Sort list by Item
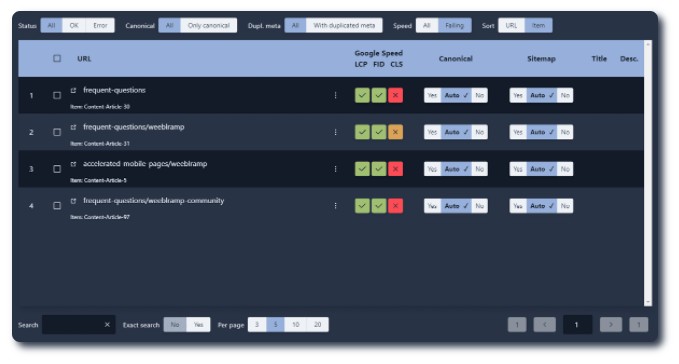 [x=538, y=26]
